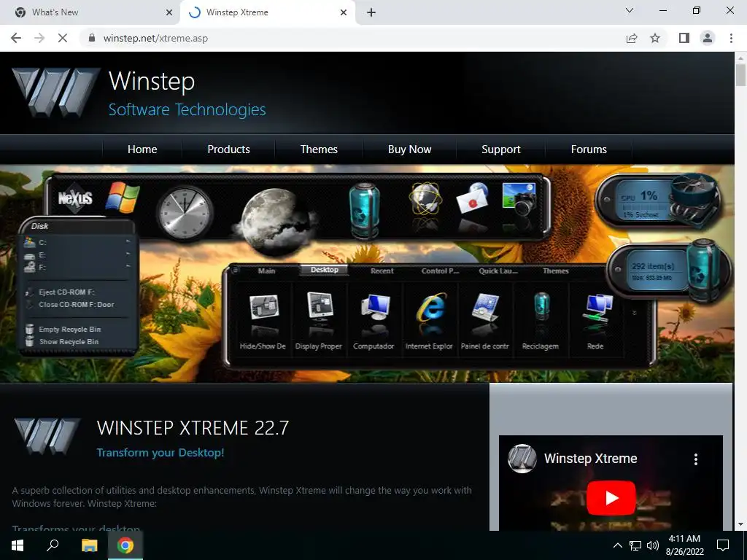Open the YouTube video options menu
Screen dimensions: 747x560
click(696, 459)
